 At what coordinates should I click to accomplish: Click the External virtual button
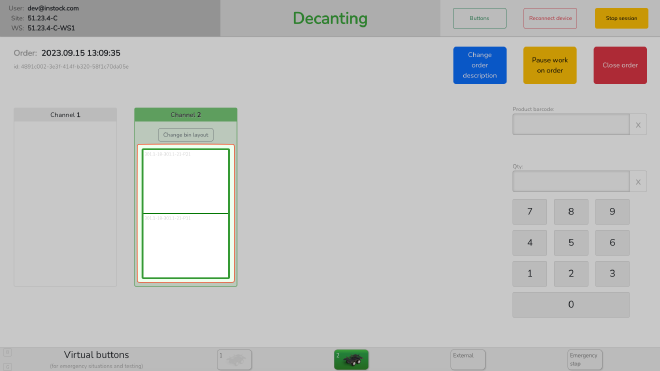click(x=468, y=360)
